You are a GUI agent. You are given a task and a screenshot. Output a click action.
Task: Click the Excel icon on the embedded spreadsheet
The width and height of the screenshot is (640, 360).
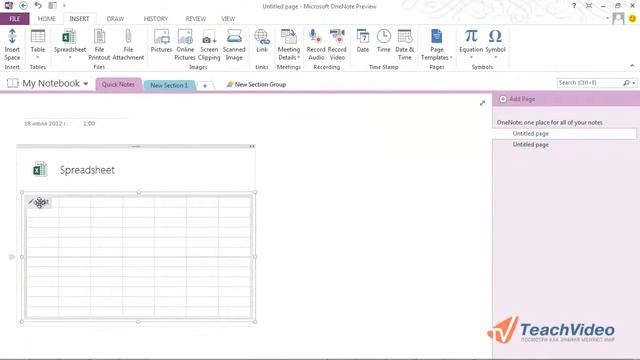pyautogui.click(x=40, y=169)
